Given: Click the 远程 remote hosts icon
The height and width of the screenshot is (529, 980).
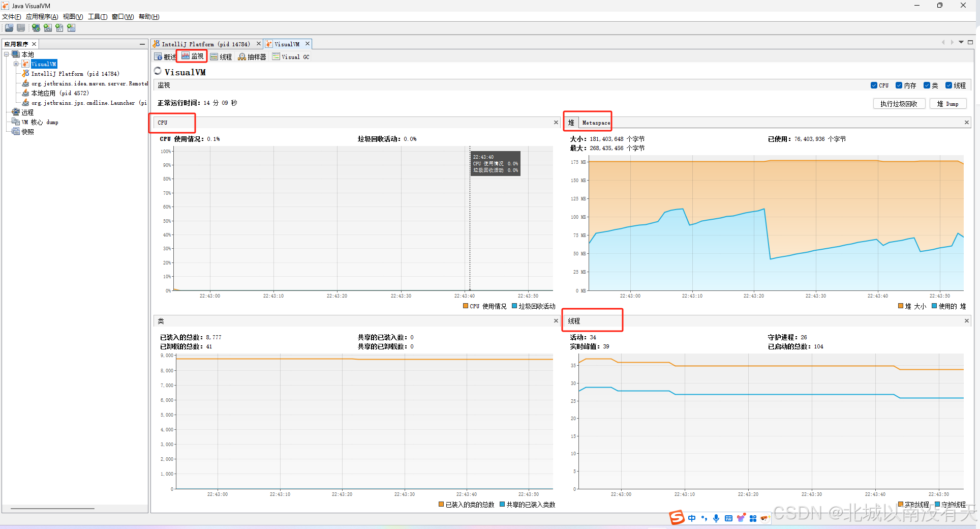Looking at the screenshot, I should point(16,112).
